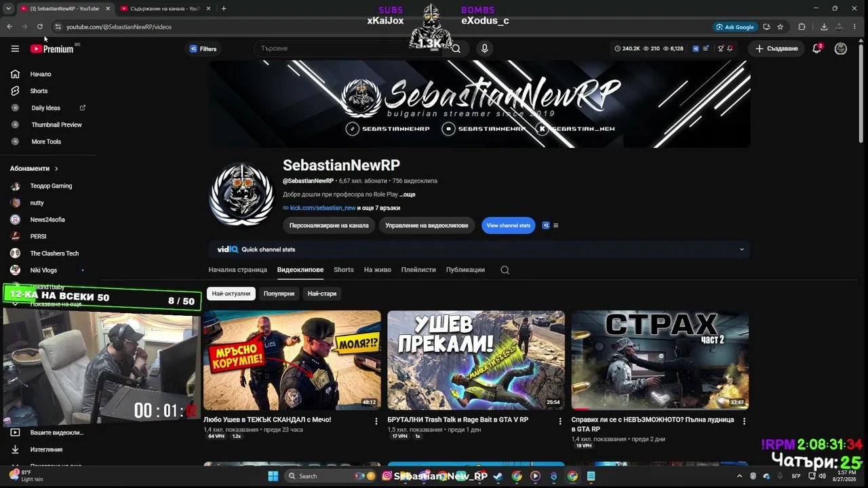Screen dimensions: 868x488
Task: Open the vidIQ list icon in the stats bar
Action: pyautogui.click(x=706, y=49)
